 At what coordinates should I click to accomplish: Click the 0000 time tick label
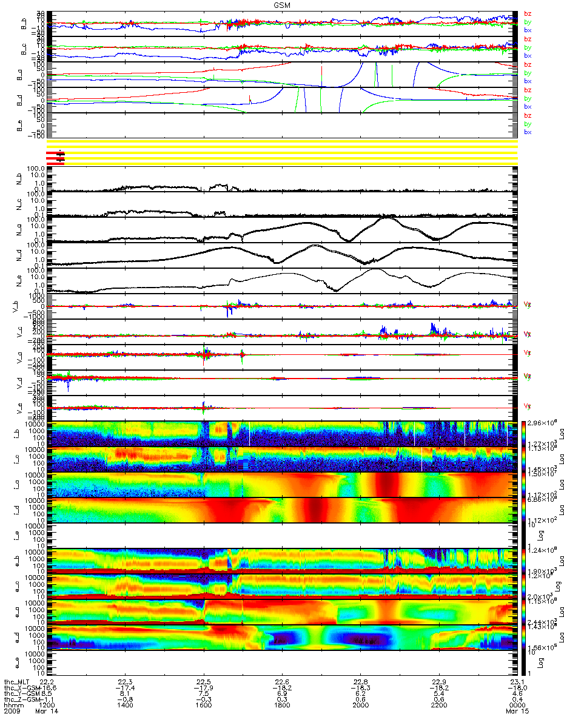tap(516, 706)
